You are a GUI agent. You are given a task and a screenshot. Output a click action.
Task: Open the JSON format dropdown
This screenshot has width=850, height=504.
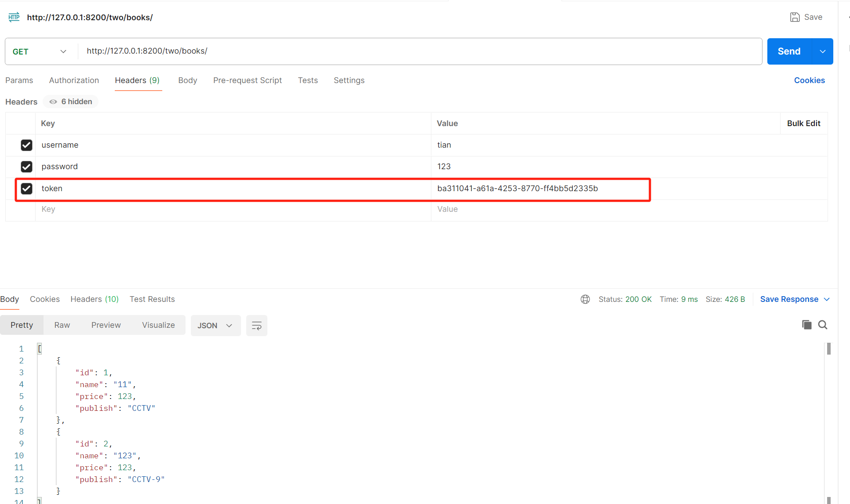[215, 326]
